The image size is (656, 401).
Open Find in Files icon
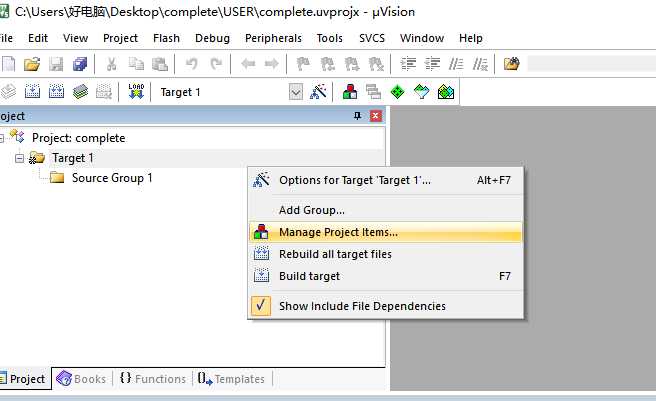[511, 64]
